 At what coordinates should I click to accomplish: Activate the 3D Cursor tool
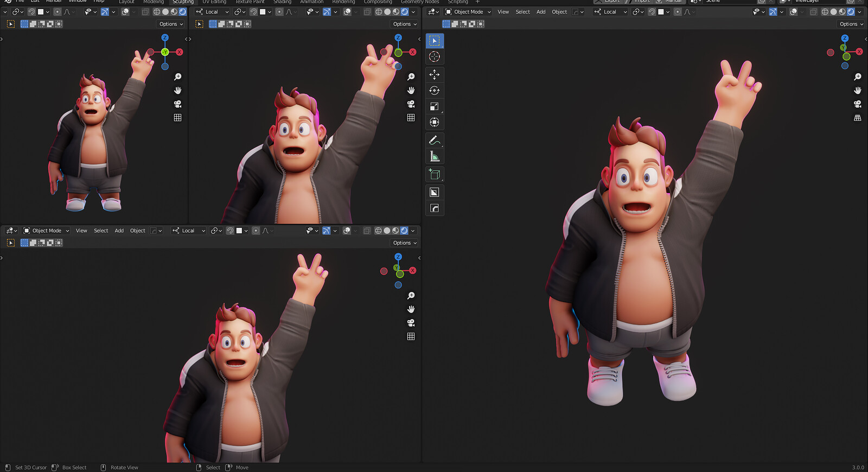(435, 56)
